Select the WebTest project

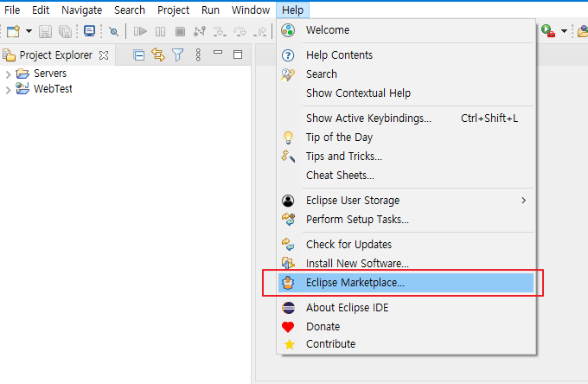click(x=53, y=89)
